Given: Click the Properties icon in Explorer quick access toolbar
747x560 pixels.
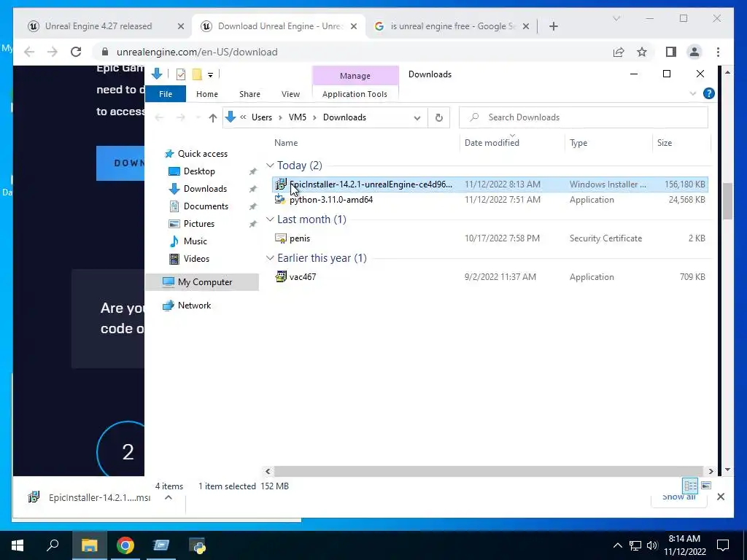Looking at the screenshot, I should 181,74.
